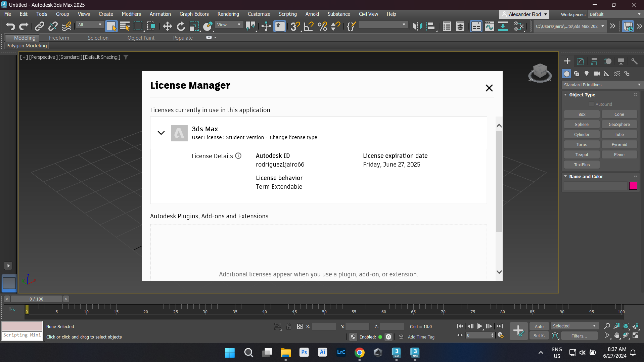Switch to the Lights creation category
The width and height of the screenshot is (644, 362).
(x=587, y=74)
